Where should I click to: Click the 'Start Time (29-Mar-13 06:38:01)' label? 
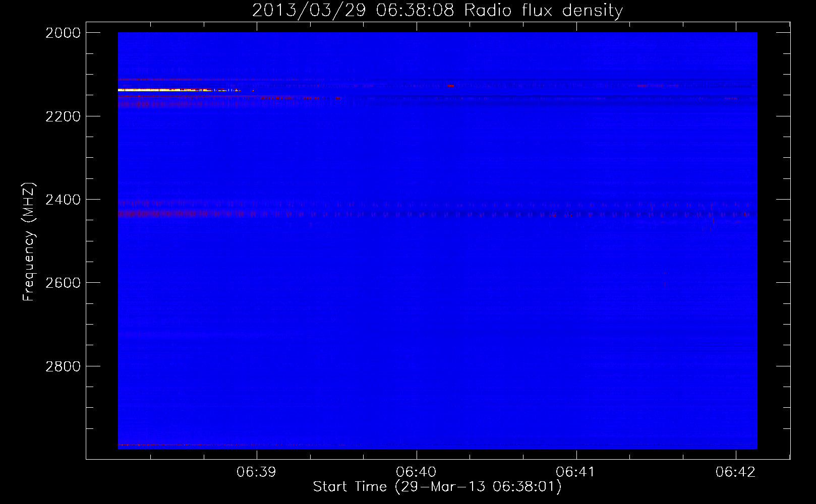(437, 487)
